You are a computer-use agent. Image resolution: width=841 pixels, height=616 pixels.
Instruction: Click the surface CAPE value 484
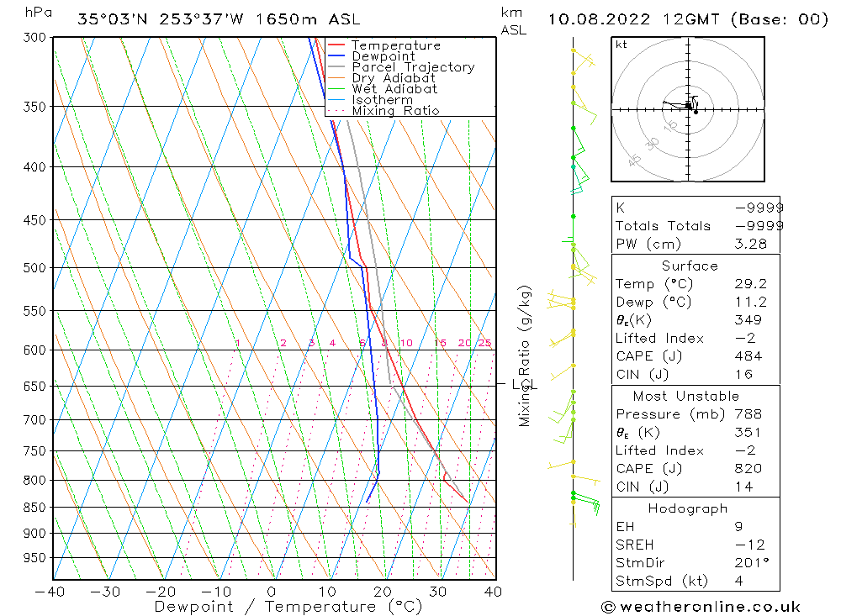(x=748, y=356)
